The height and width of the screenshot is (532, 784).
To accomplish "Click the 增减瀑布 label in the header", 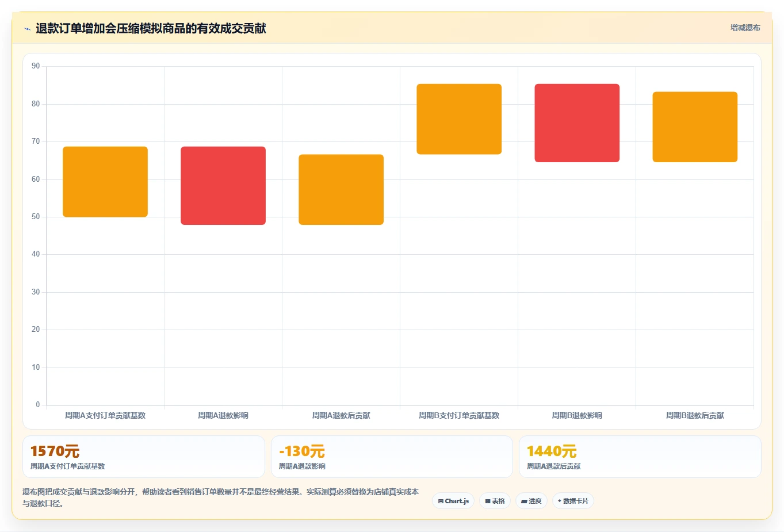I will 745,28.
